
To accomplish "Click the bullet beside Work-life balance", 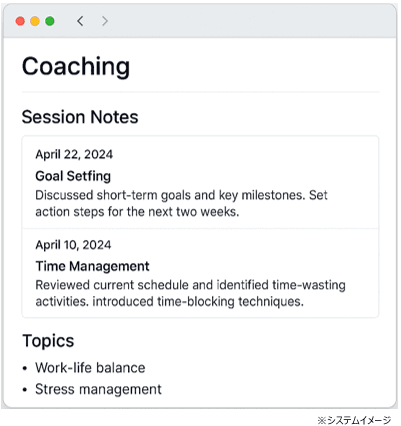I will pyautogui.click(x=25, y=369).
